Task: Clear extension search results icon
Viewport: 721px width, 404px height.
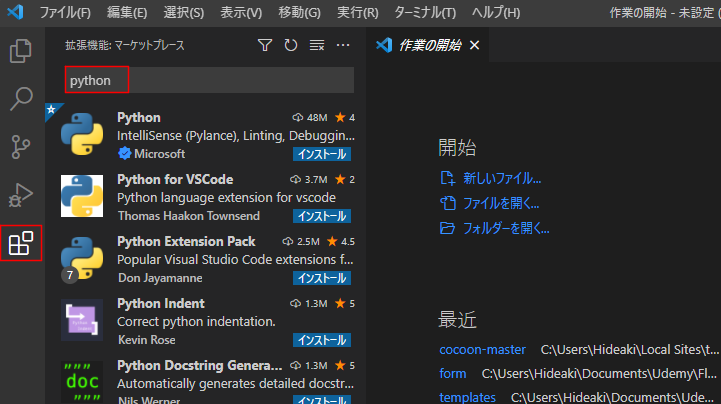Action: click(x=317, y=45)
